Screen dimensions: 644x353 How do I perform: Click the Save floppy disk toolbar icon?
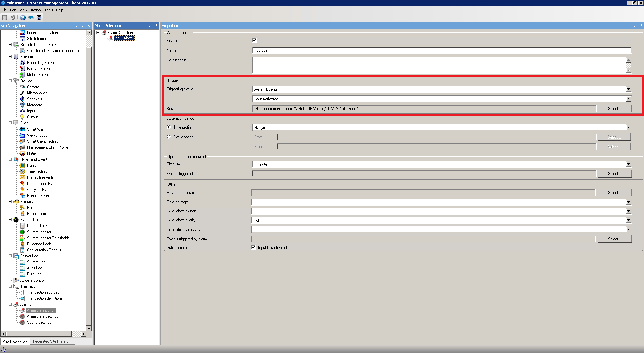click(x=5, y=18)
